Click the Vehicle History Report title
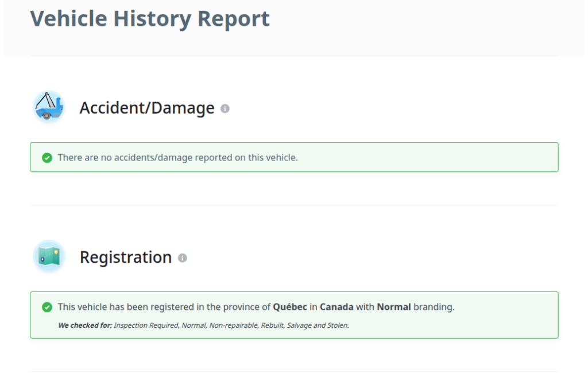Image resolution: width=588 pixels, height=376 pixels. tap(150, 18)
